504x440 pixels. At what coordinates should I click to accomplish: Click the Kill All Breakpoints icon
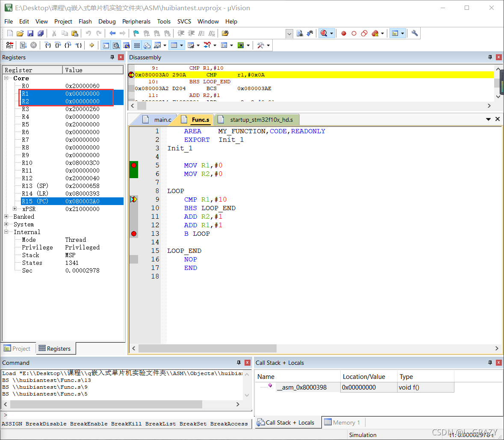click(375, 33)
